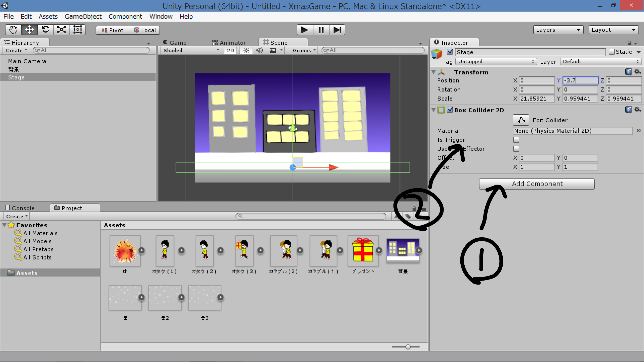Viewport: 644px width, 362px height.
Task: Adjust the asset thumbnail size slider
Action: 408,347
